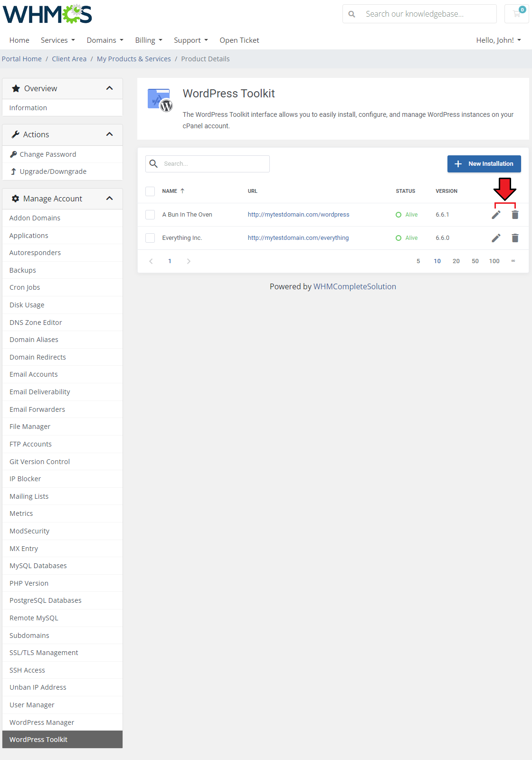Open Unban IP Address in sidebar
Viewport: 532px width, 760px height.
(x=63, y=687)
